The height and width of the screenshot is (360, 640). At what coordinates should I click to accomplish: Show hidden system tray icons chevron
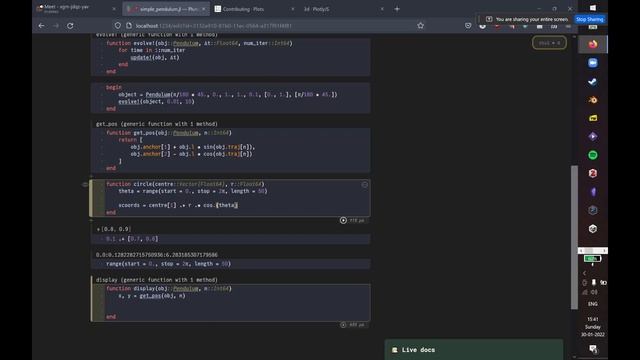[584, 273]
